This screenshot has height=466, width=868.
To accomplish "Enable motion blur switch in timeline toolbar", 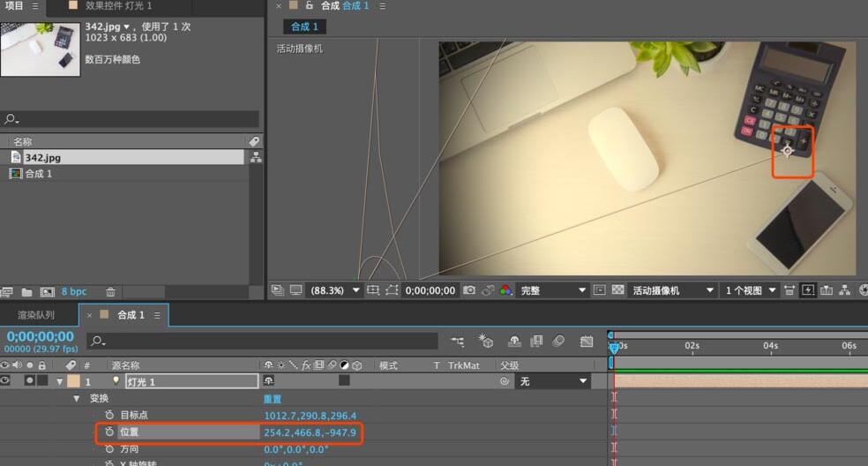I will pyautogui.click(x=558, y=342).
